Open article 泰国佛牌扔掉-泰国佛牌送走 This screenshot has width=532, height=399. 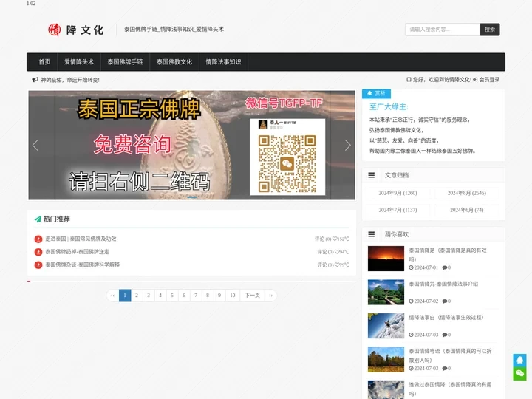[78, 252]
